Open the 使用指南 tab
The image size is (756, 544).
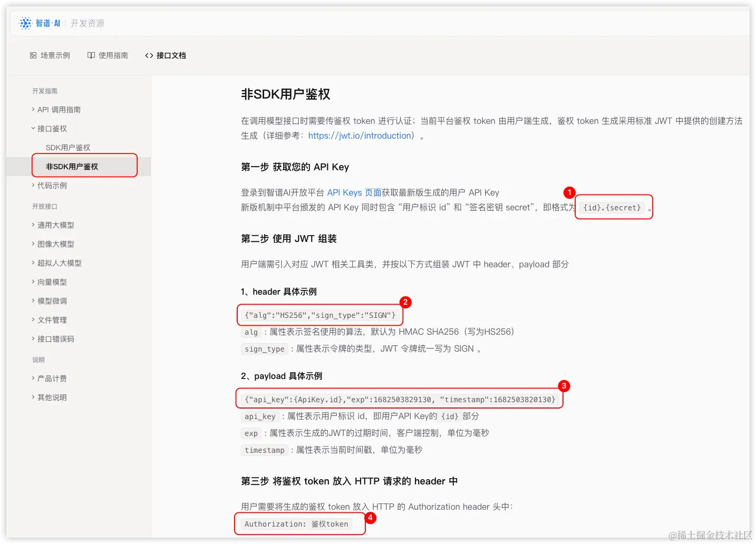108,55
